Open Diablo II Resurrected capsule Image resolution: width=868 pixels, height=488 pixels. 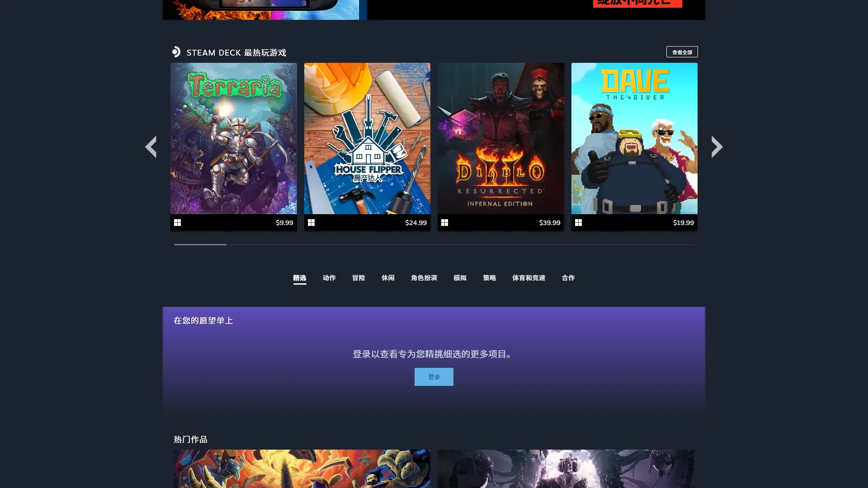500,138
